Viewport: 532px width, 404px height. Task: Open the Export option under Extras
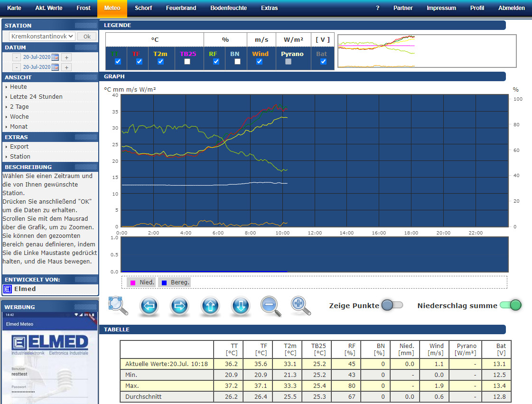pyautogui.click(x=19, y=147)
